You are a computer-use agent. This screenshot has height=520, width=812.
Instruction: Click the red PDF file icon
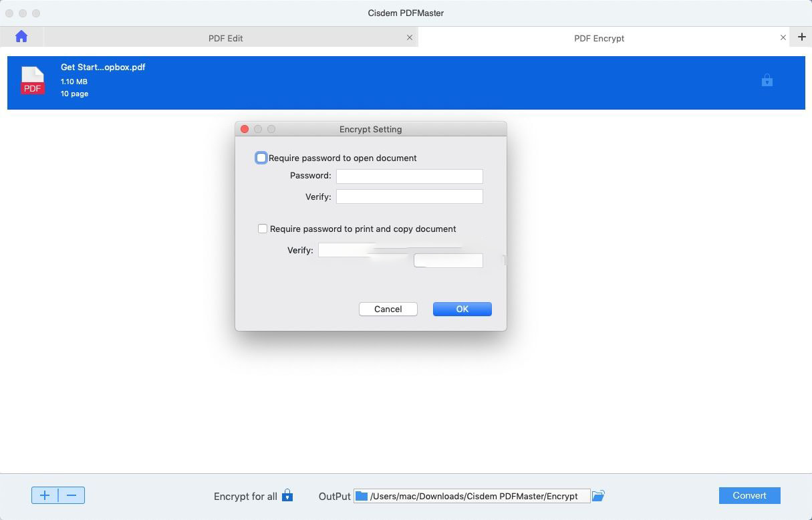pos(33,81)
